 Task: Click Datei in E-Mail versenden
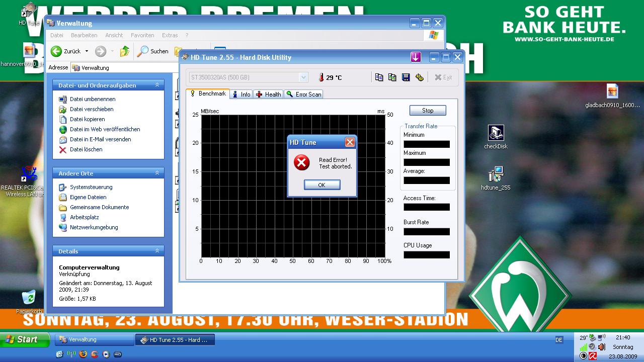(101, 139)
